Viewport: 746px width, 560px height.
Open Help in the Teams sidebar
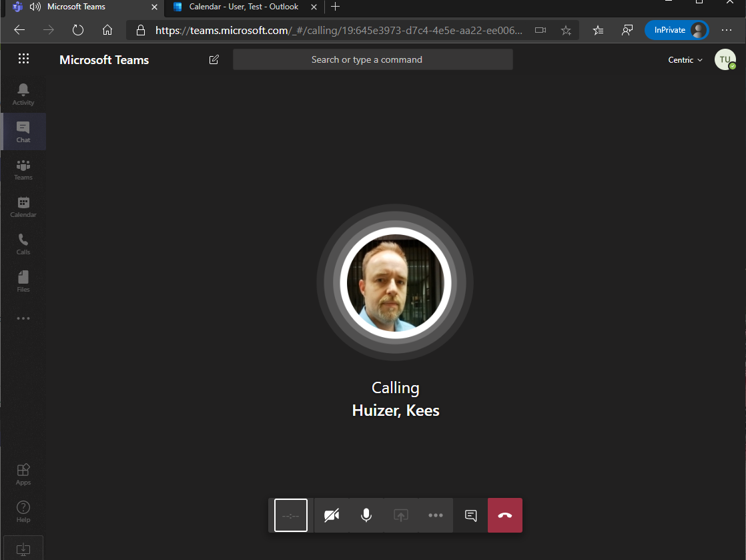point(23,511)
